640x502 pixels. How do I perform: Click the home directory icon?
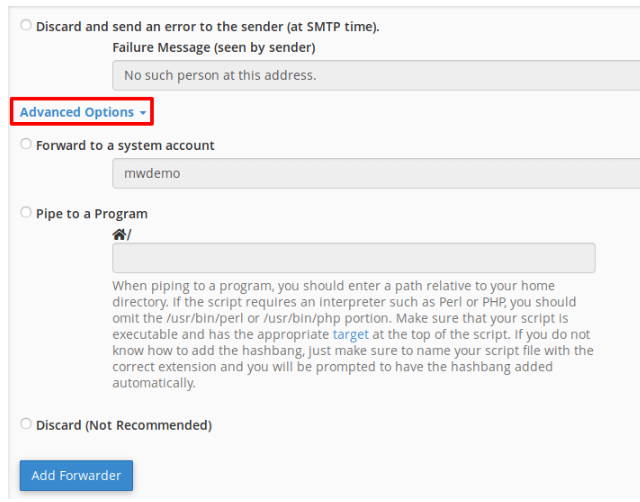(119, 234)
